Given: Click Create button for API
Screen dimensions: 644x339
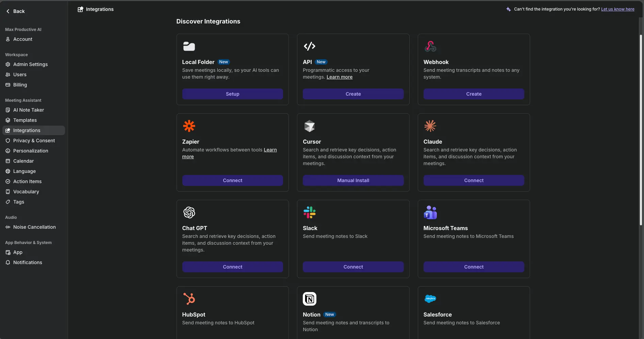Looking at the screenshot, I should tap(353, 94).
